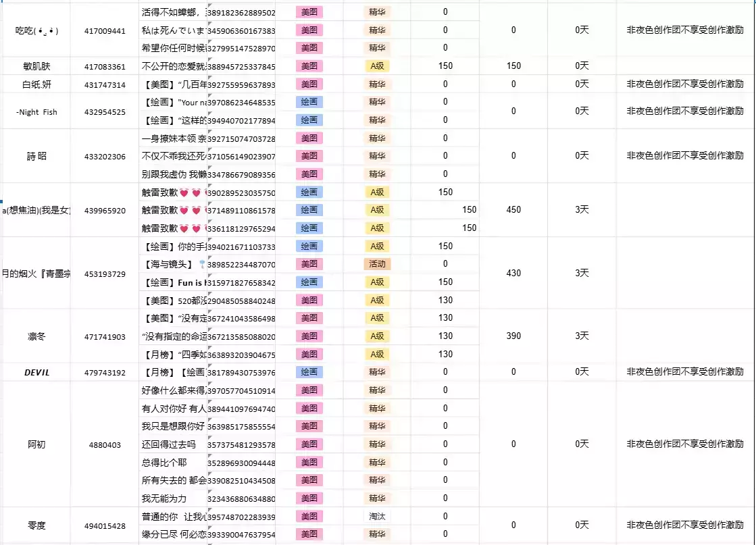
Task: Select the DEVIL name cell
Action: [36, 373]
